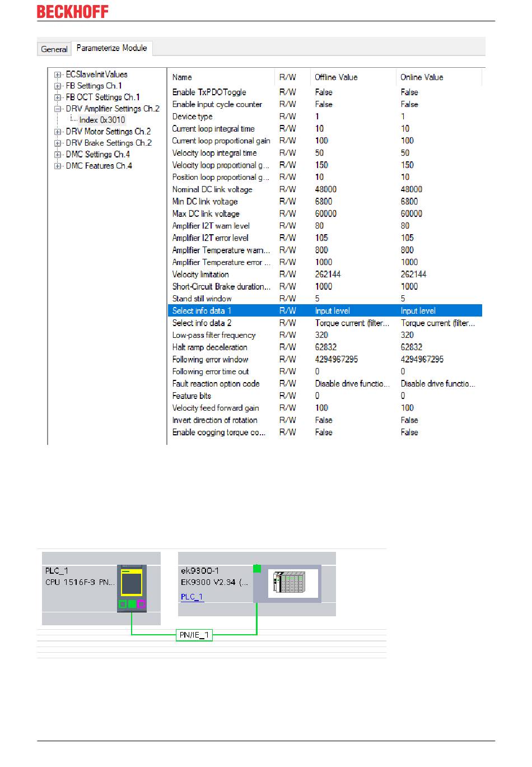
Task: Select the Device type parameter
Action: pyautogui.click(x=325, y=117)
